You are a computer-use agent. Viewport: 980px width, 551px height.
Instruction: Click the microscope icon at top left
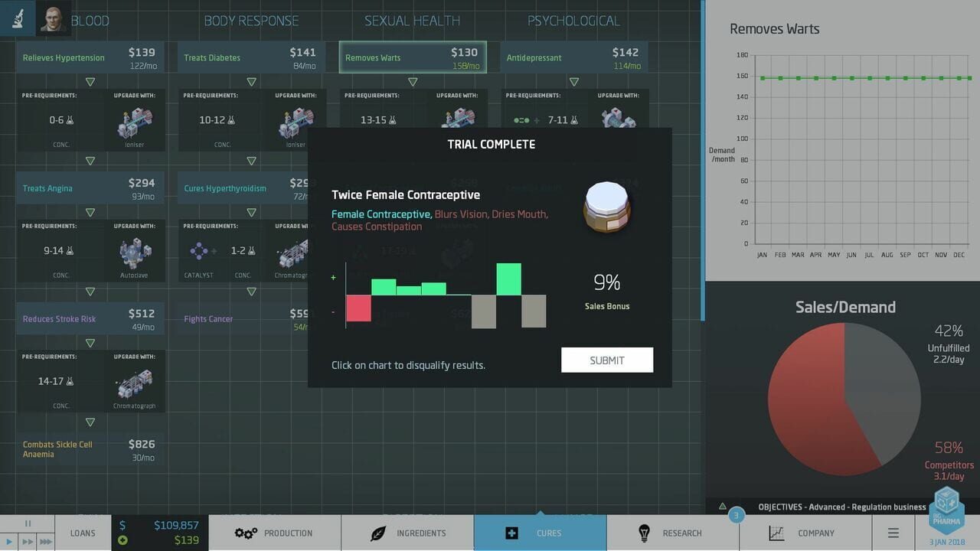point(17,18)
